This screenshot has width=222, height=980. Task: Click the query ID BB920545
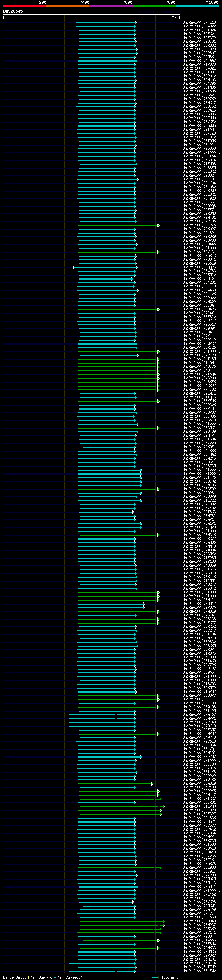tap(13, 11)
